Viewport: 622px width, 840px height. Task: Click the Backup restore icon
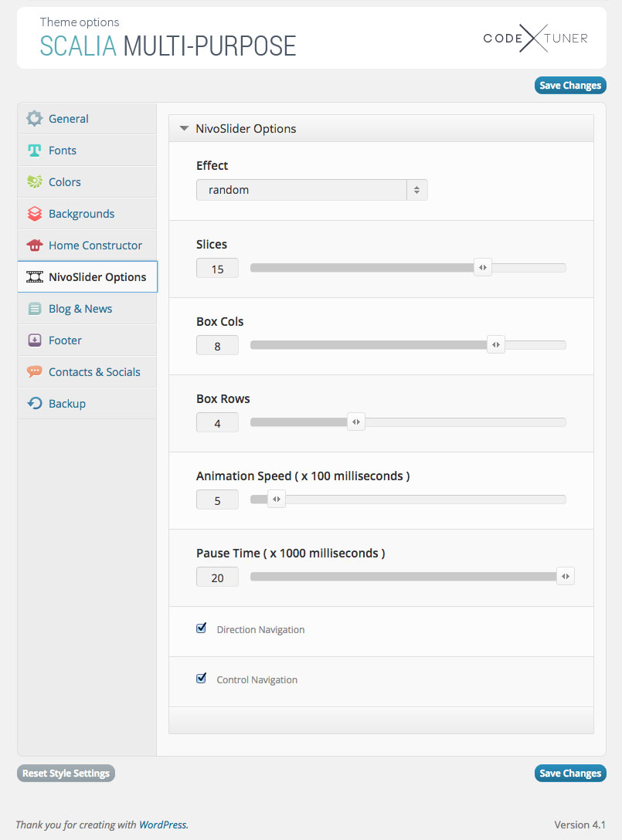point(34,404)
